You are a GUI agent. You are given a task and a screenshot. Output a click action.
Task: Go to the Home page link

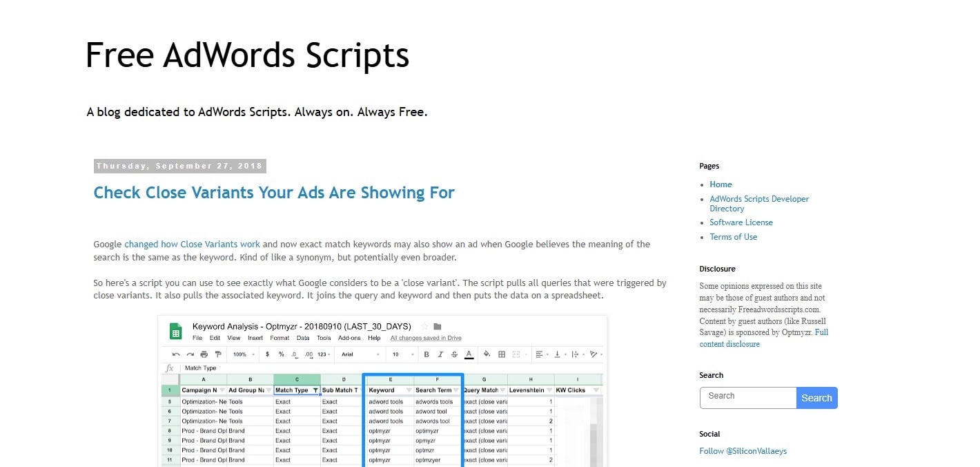721,184
